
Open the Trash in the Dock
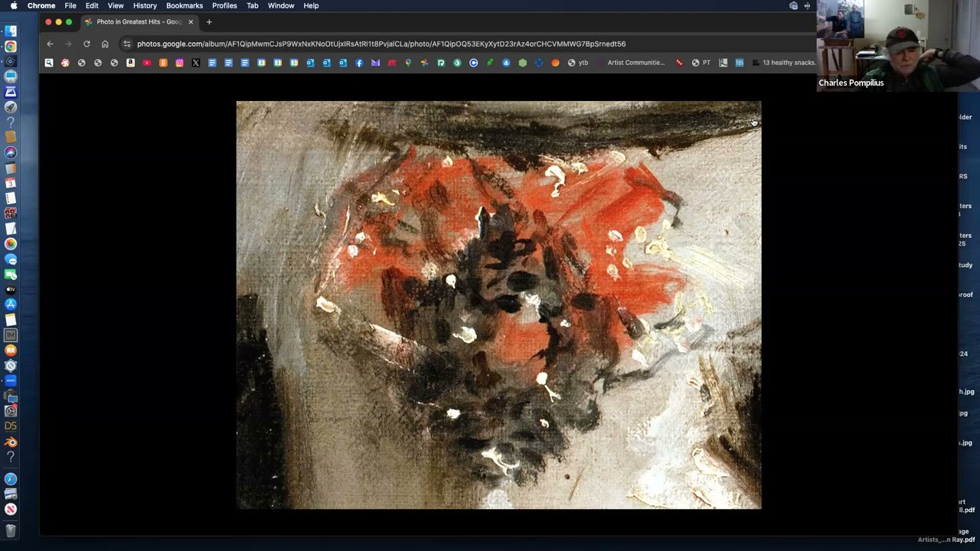pos(11,530)
